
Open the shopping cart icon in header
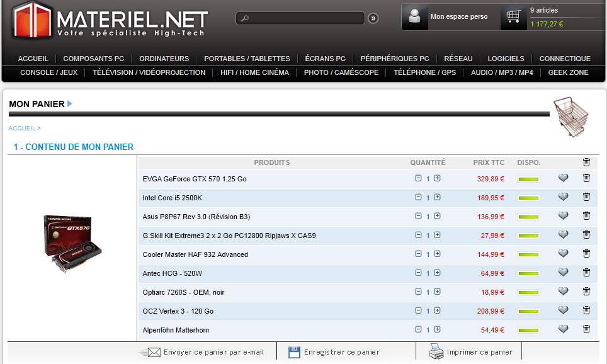(x=514, y=16)
